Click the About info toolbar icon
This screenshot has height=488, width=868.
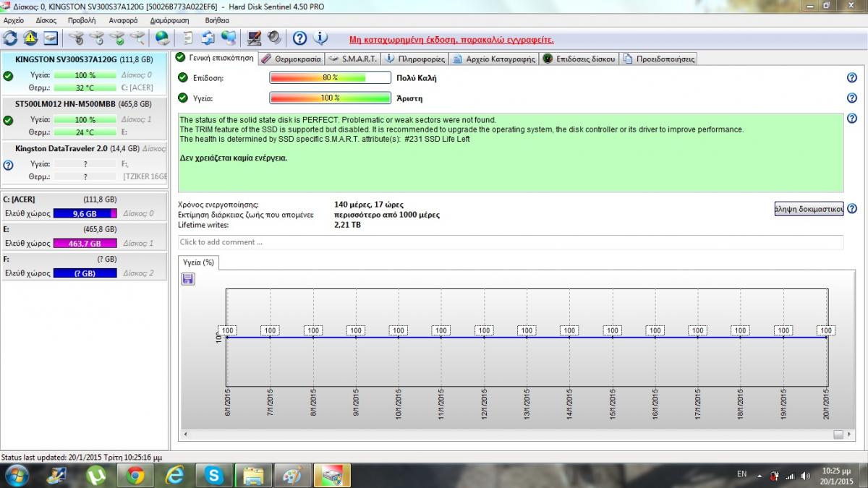320,38
